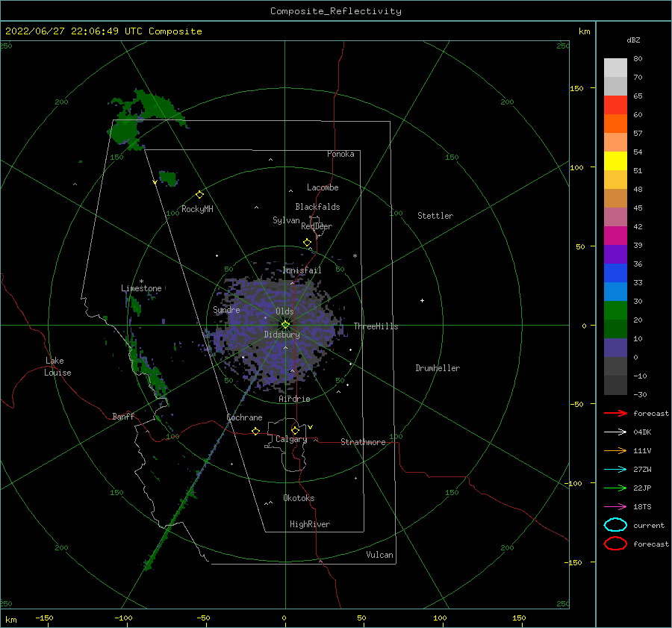The width and height of the screenshot is (672, 628).
Task: Click the Sylvan label
Action: (x=286, y=220)
